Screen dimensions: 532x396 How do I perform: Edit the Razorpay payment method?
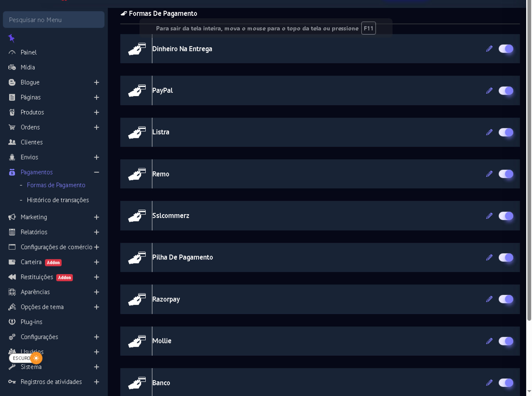489,299
